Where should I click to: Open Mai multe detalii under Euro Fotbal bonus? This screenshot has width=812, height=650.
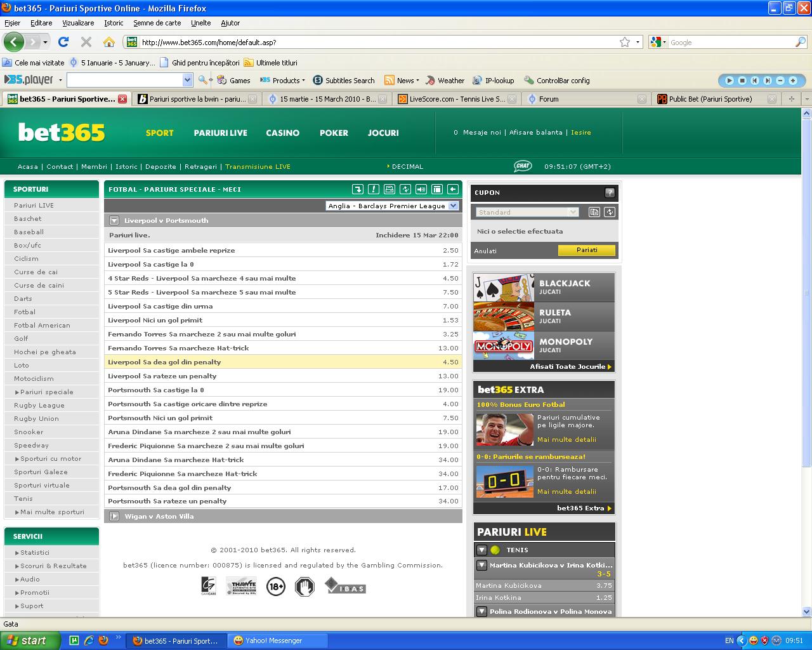(566, 439)
